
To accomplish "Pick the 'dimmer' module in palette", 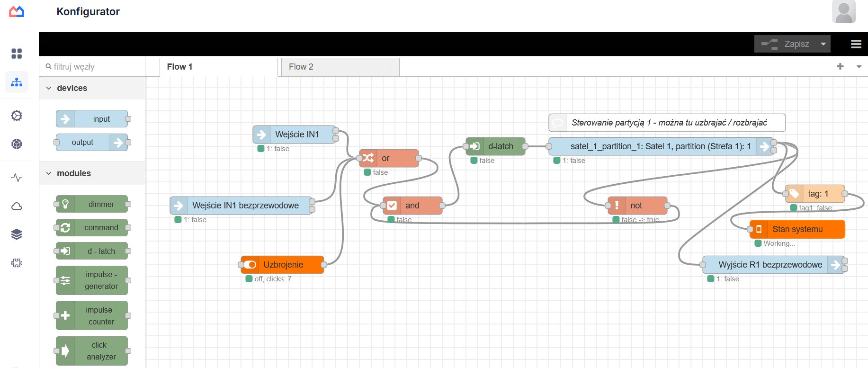I will click(x=92, y=204).
